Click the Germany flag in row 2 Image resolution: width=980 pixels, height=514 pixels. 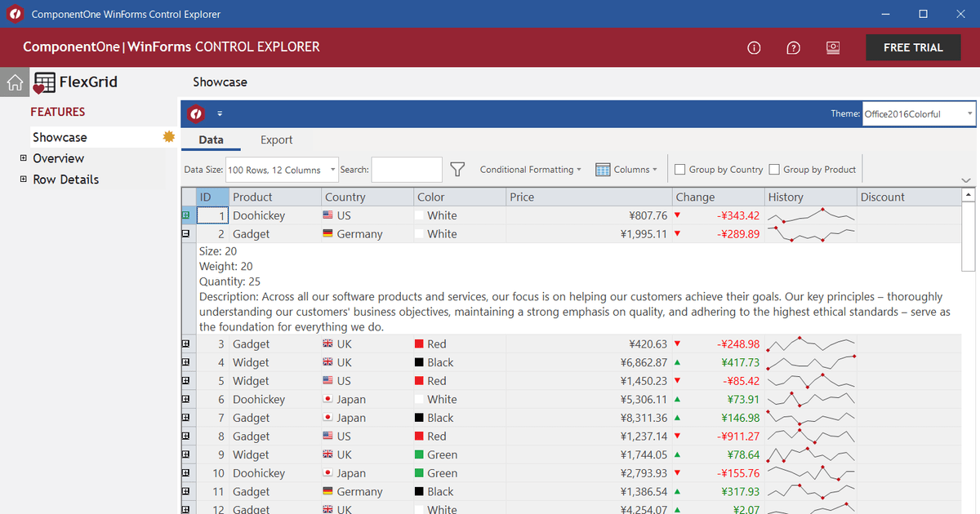click(x=328, y=234)
